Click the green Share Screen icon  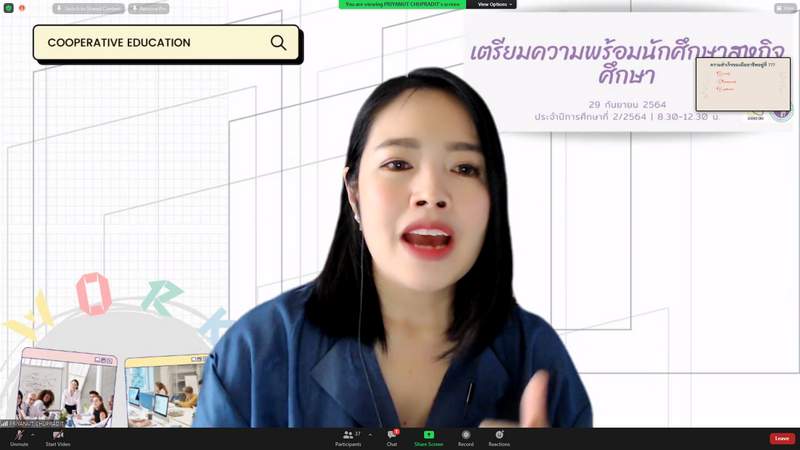tap(428, 435)
